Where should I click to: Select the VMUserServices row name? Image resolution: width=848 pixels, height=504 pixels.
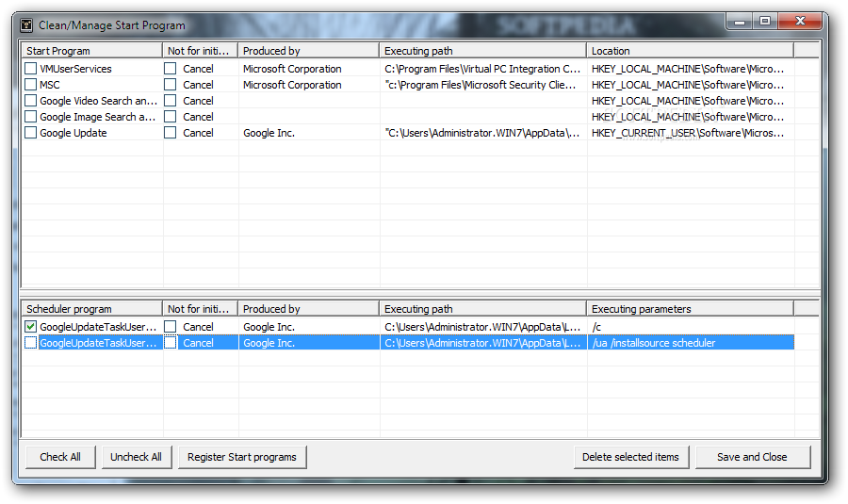pos(75,69)
